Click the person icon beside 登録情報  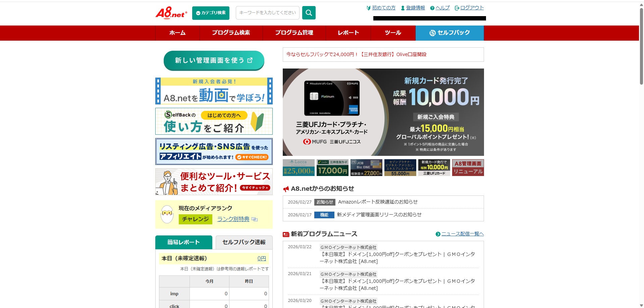coord(403,8)
